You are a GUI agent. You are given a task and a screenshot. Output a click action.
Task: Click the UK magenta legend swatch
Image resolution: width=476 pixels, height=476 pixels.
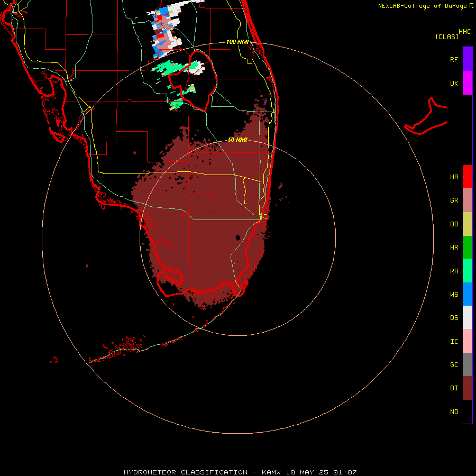pyautogui.click(x=467, y=83)
